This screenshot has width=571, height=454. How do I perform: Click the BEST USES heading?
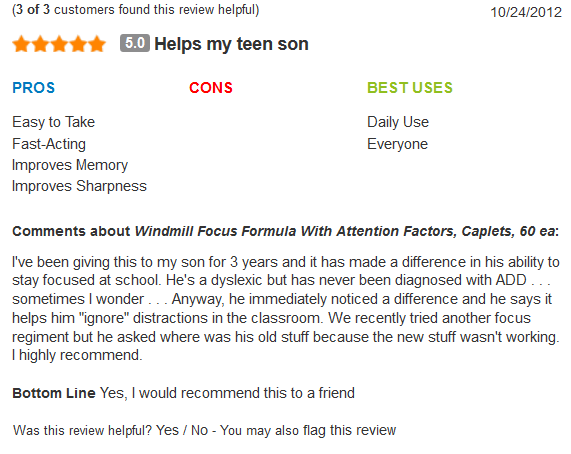click(410, 88)
